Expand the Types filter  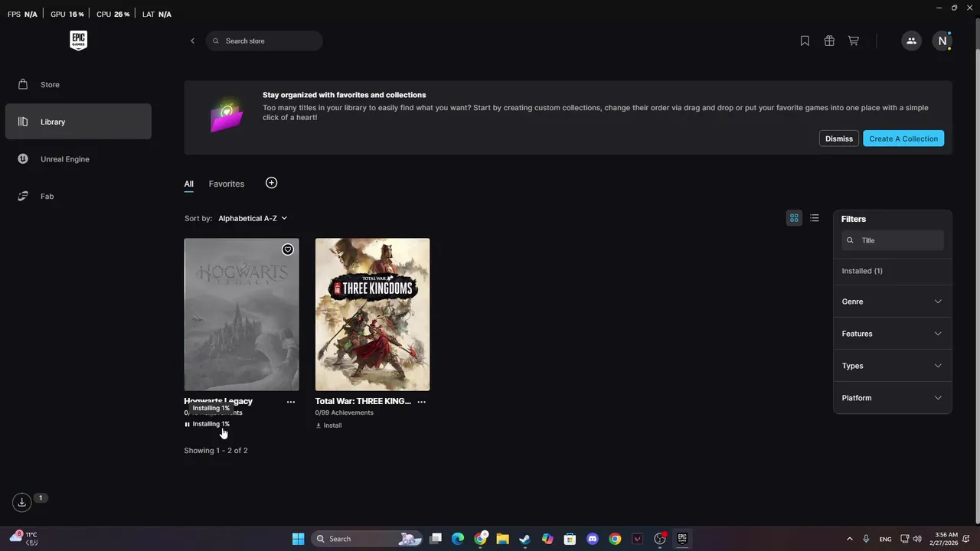click(x=893, y=366)
